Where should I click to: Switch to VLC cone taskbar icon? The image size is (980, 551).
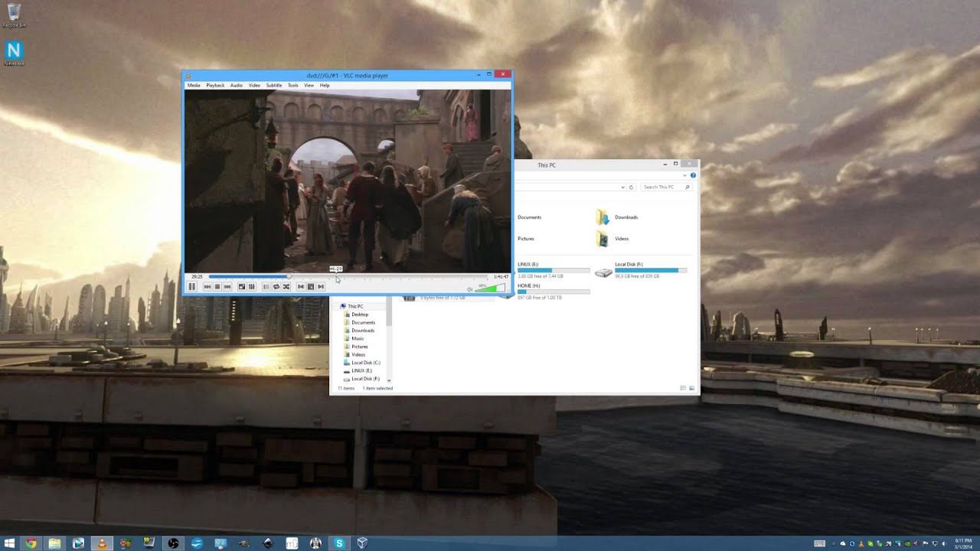[x=102, y=543]
